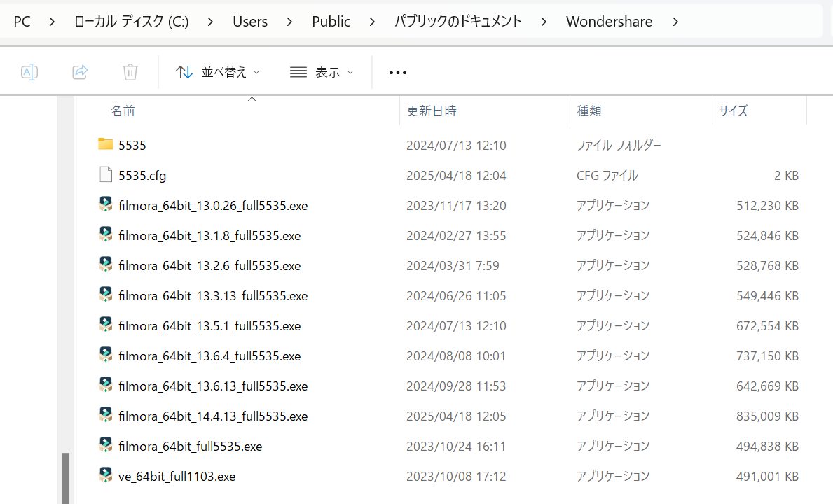Select file name filmora_64bit_13.3.13_full5535.exe
This screenshot has height=504, width=833.
(x=213, y=296)
